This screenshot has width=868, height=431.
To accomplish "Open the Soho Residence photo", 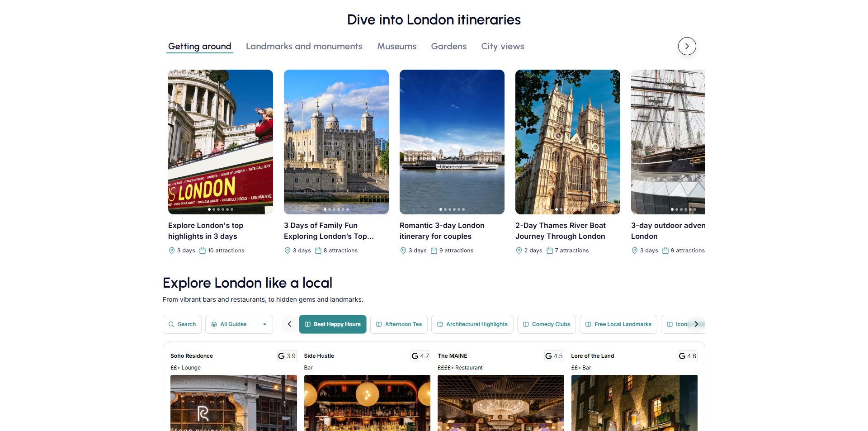I will coord(234,403).
